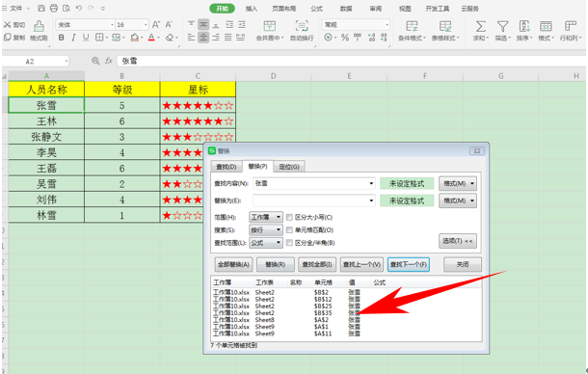Click the Increase Indent icon
The height and width of the screenshot is (374, 588).
(242, 25)
